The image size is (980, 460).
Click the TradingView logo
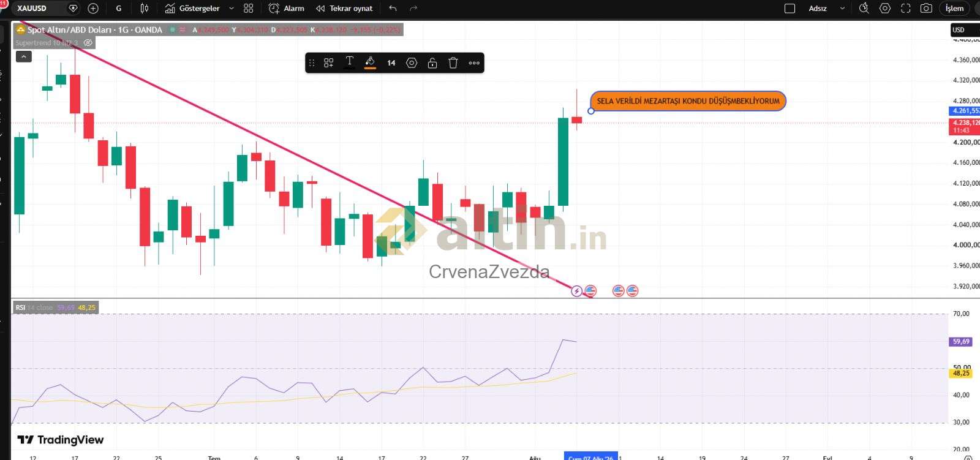61,440
